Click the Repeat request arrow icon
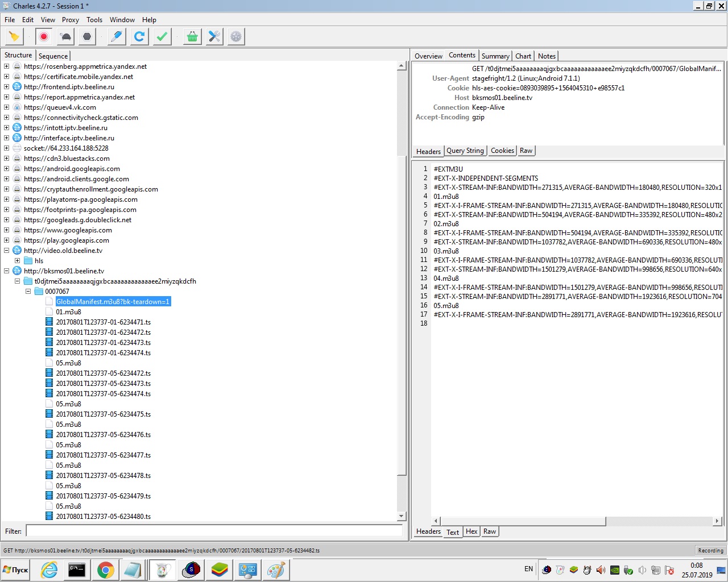 [x=139, y=37]
